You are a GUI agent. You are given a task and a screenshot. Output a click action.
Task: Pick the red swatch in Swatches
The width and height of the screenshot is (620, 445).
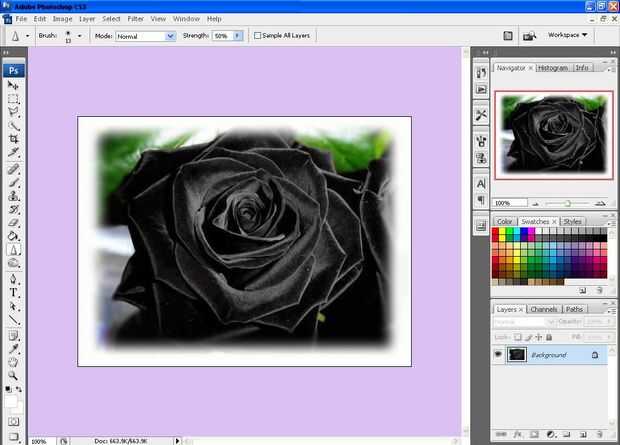[495, 231]
